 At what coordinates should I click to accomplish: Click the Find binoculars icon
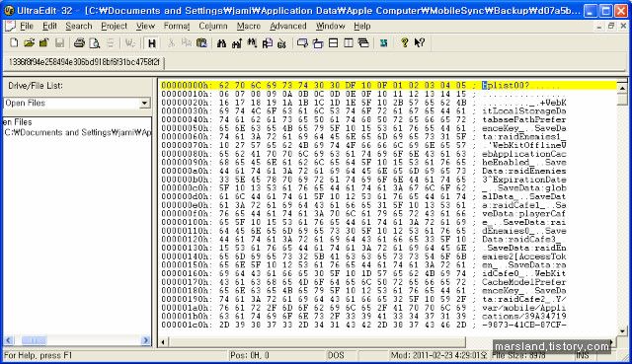[x=221, y=42]
